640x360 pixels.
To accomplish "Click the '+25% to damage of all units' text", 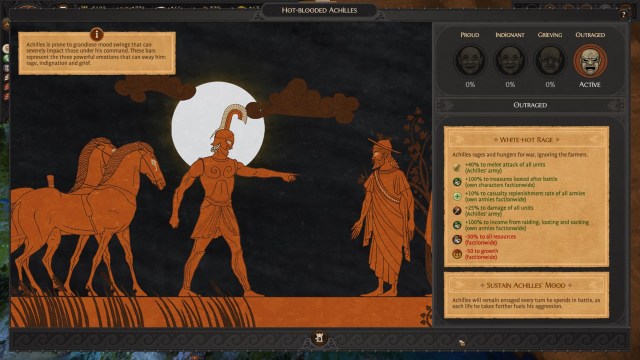I will (499, 211).
